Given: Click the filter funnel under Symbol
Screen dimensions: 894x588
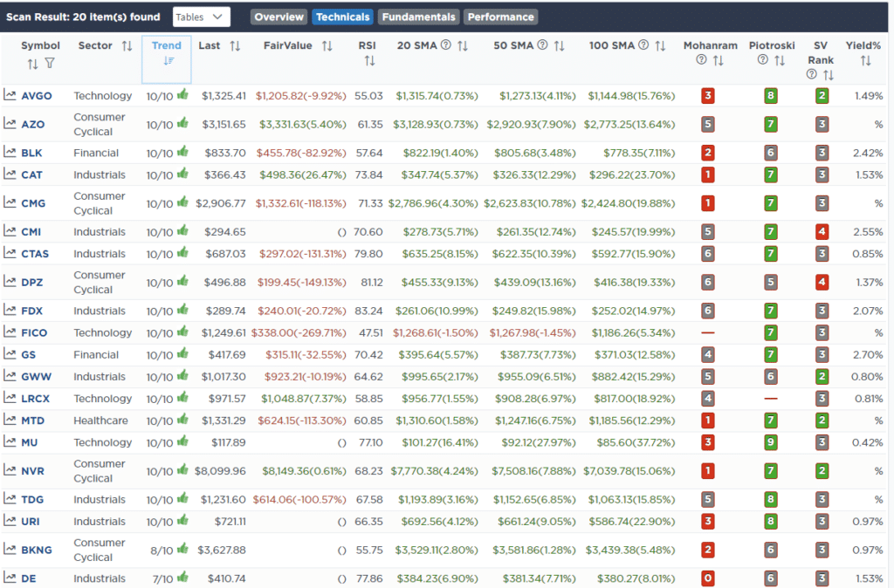Looking at the screenshot, I should [x=50, y=63].
